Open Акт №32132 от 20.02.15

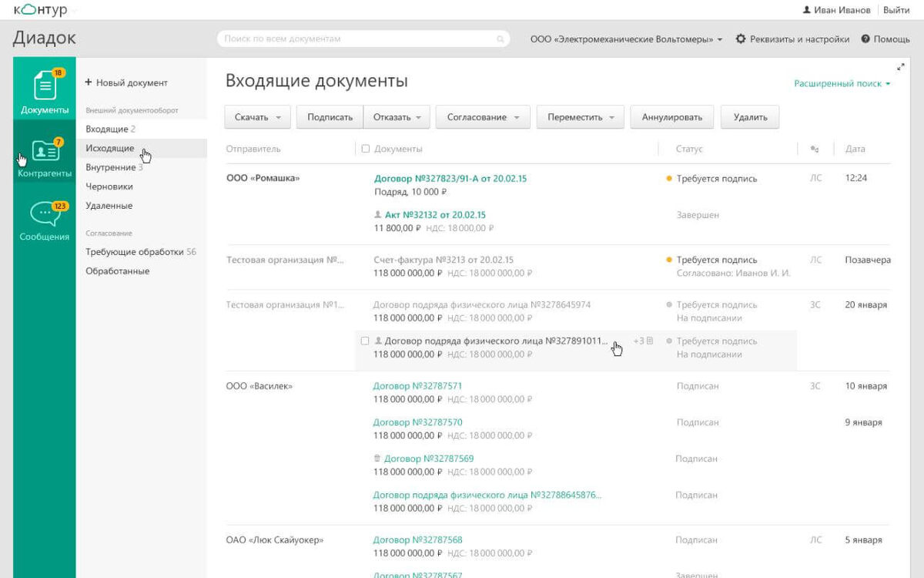coord(435,215)
